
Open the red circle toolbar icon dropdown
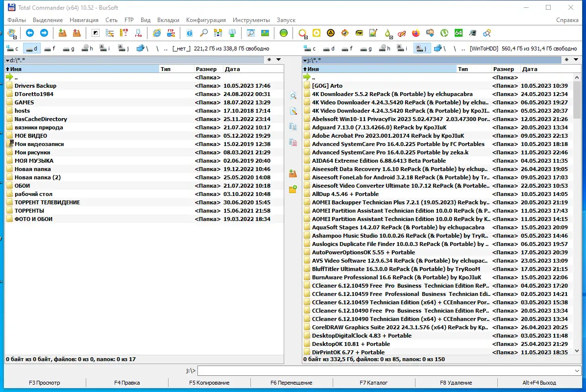pos(306,37)
